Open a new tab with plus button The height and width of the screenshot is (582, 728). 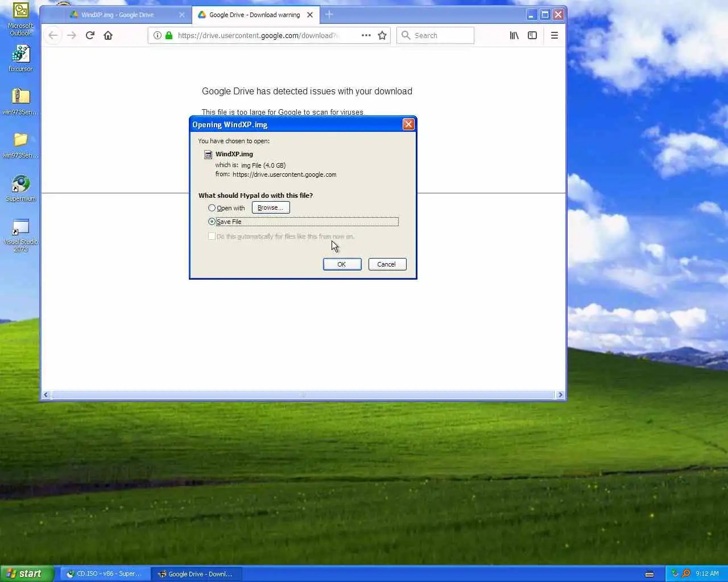329,14
